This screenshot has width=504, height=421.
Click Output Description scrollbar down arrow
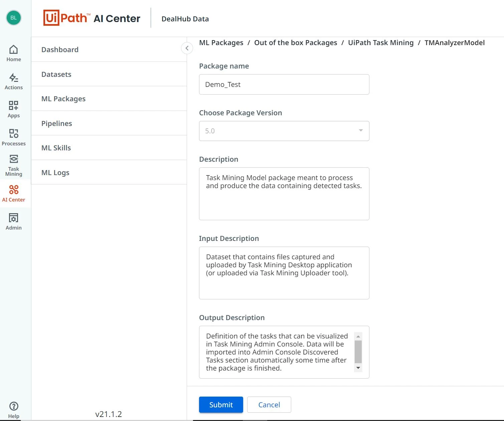(358, 368)
